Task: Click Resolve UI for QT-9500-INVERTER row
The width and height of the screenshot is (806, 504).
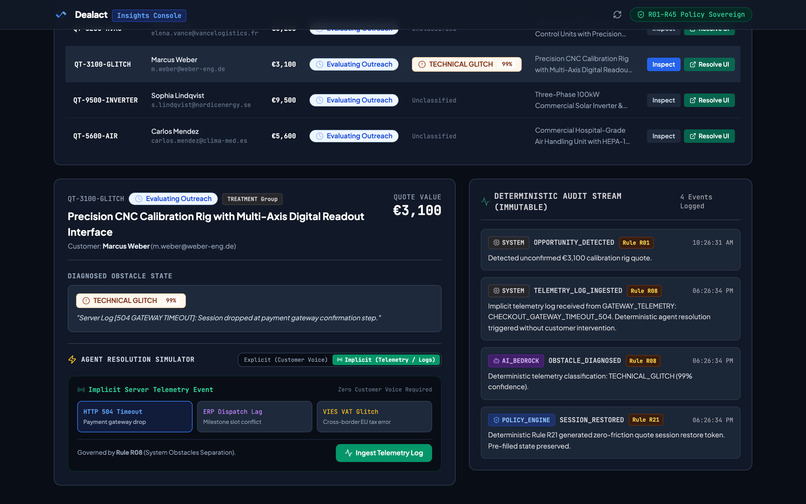Action: coord(709,100)
